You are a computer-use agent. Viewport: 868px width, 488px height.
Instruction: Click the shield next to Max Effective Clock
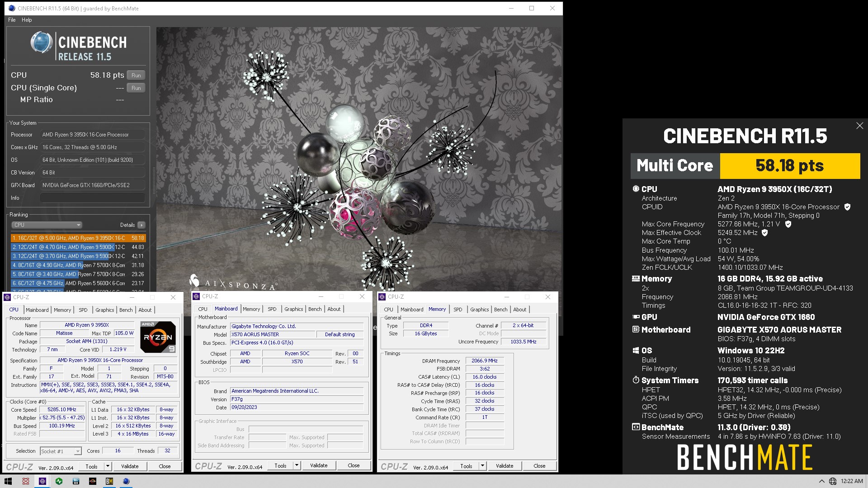click(765, 233)
